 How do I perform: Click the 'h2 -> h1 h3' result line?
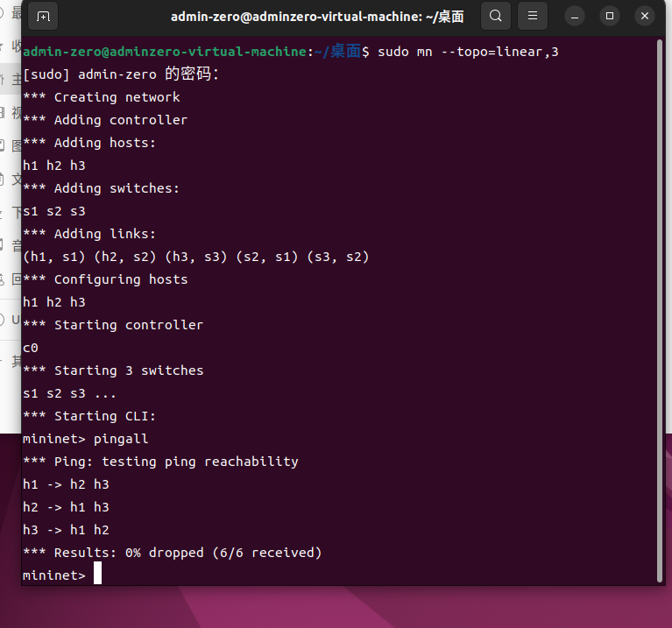[66, 507]
